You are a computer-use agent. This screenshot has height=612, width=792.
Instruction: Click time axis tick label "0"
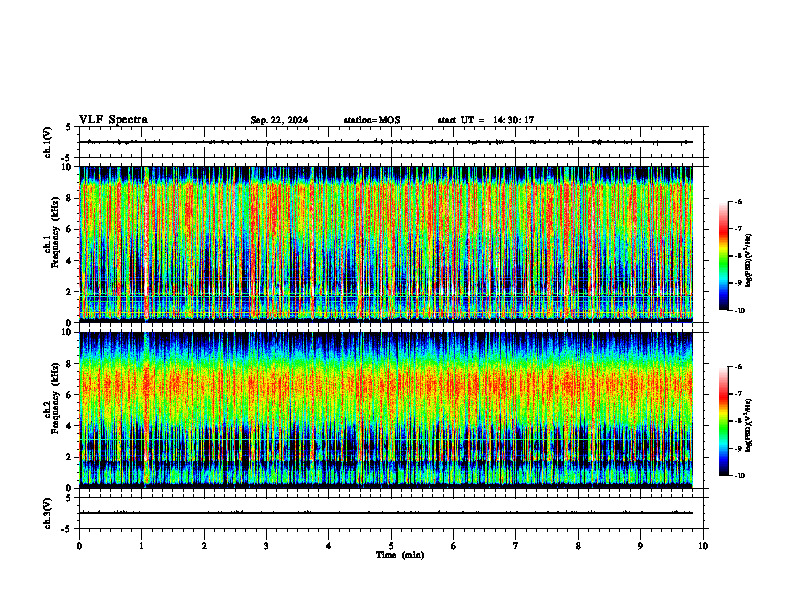pos(79,546)
